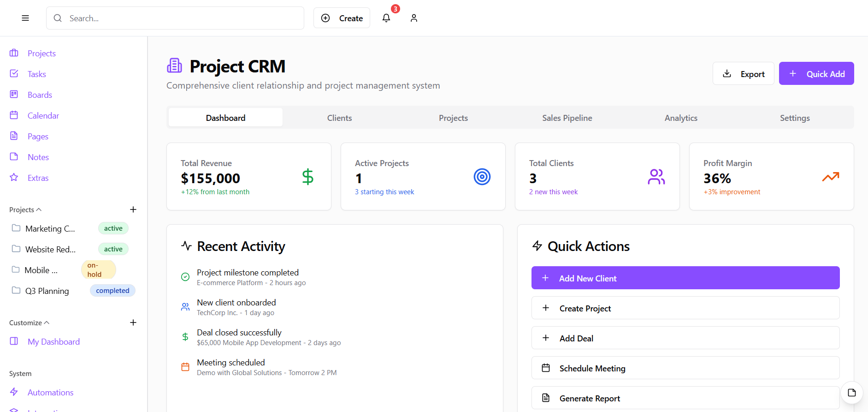
Task: Open Notes link in sidebar
Action: click(x=38, y=157)
